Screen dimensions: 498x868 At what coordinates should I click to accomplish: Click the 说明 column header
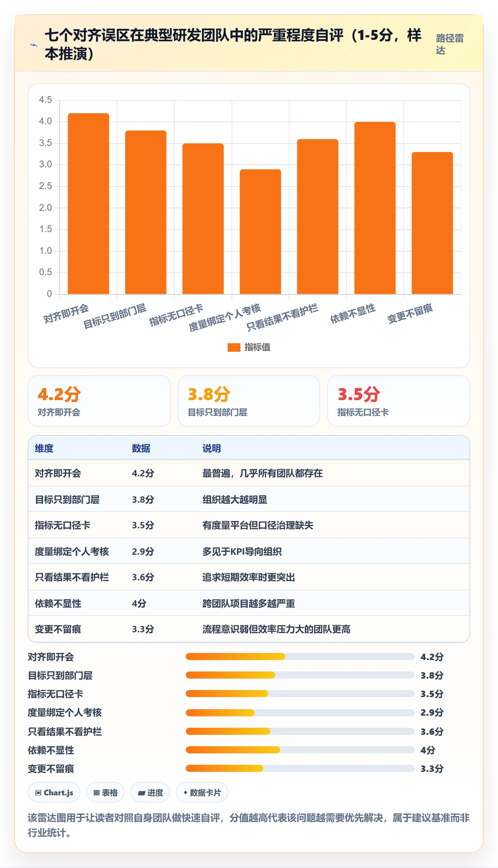click(x=212, y=448)
